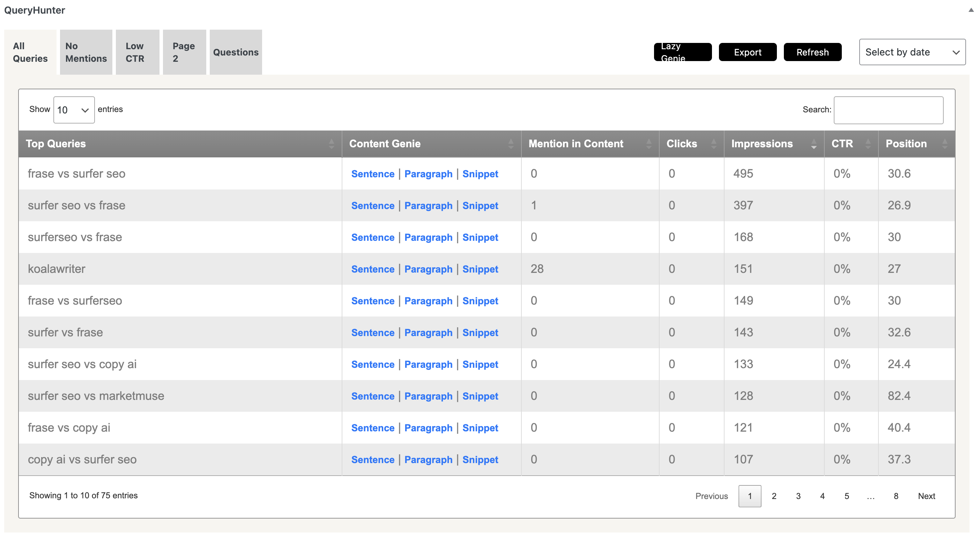Click Paragraph for surfer seo vs frase
The height and width of the screenshot is (536, 980).
click(x=428, y=206)
